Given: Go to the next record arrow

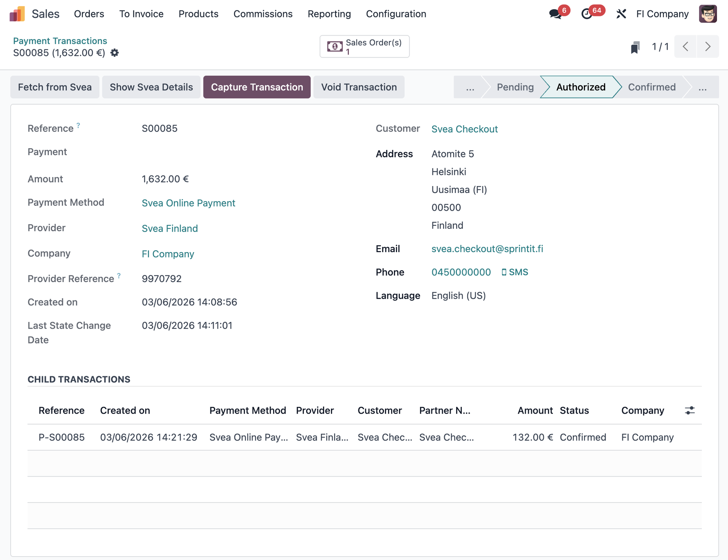Looking at the screenshot, I should (x=708, y=47).
